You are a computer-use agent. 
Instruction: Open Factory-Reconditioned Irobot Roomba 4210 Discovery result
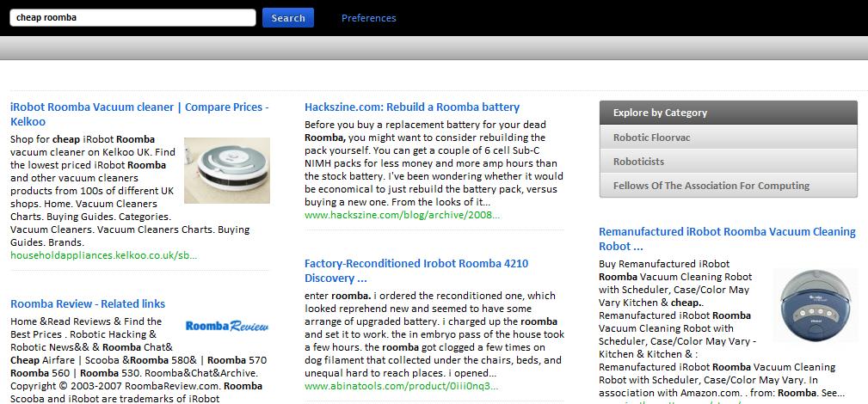pos(416,271)
